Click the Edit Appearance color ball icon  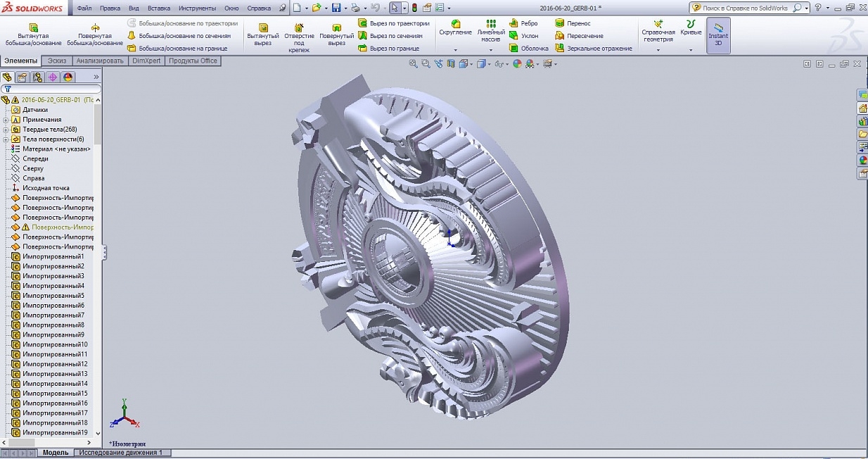tap(517, 64)
